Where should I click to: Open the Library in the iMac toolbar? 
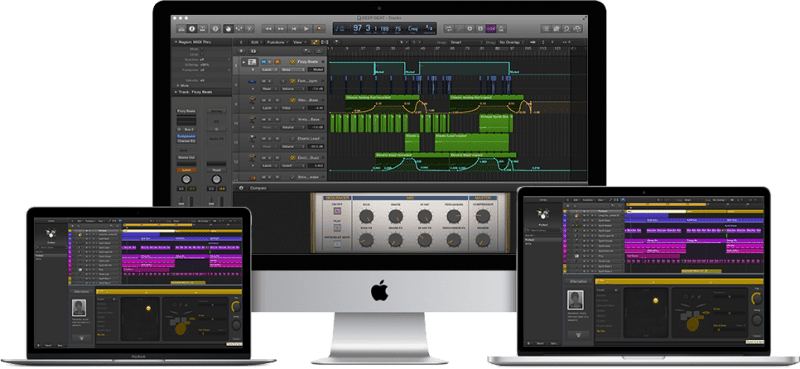point(181,29)
